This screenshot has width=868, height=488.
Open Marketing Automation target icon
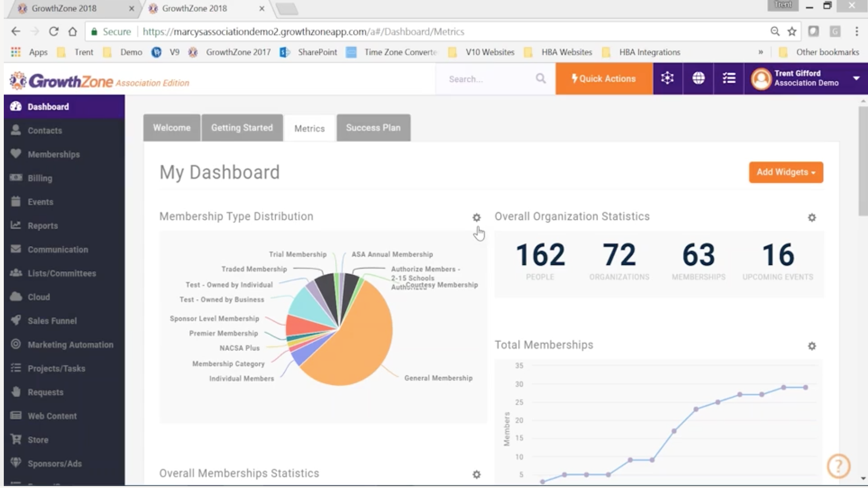coord(16,344)
